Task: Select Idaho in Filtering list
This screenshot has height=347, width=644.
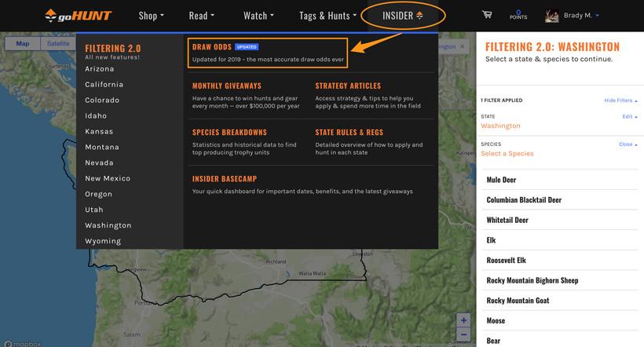Action: pos(96,116)
